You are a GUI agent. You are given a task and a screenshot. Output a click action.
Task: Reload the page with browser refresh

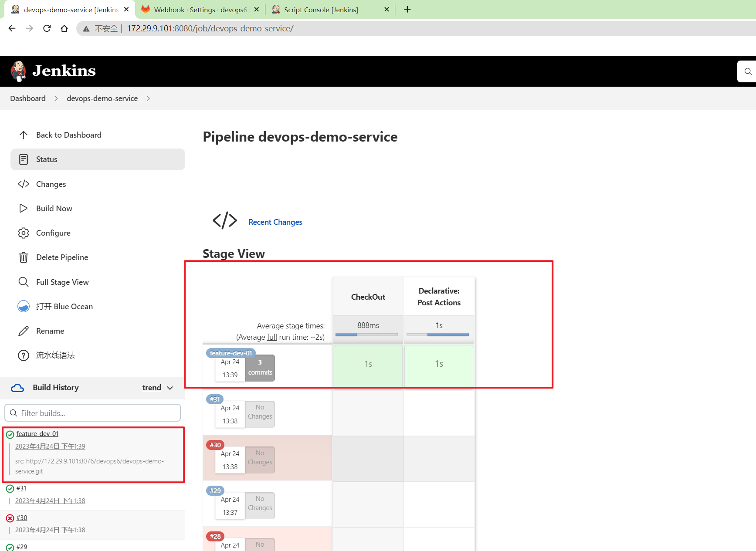[47, 28]
